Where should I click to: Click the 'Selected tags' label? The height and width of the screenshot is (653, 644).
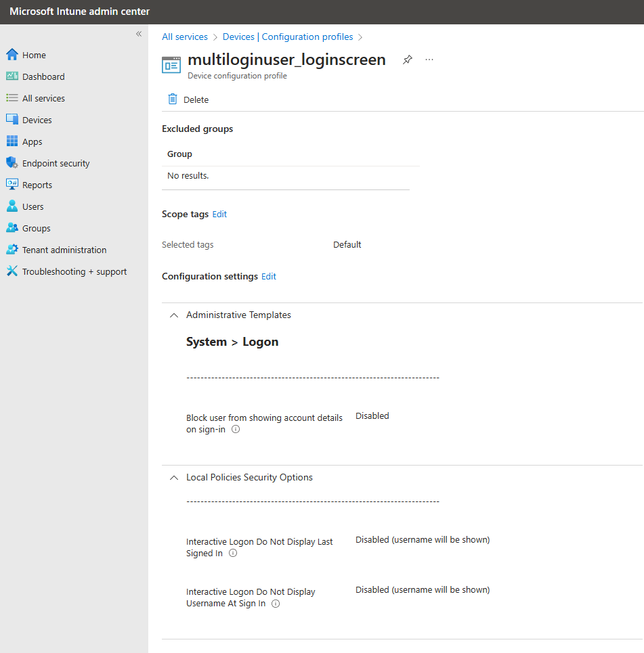188,244
